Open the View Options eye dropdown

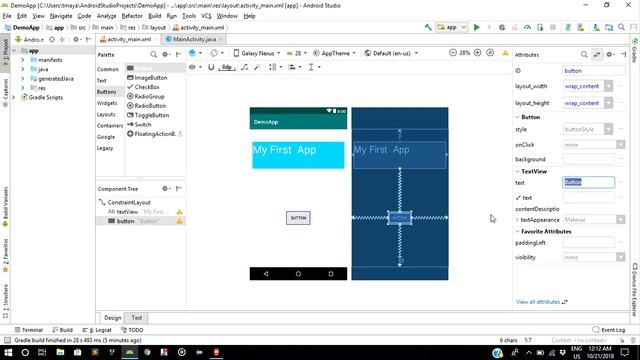195,67
